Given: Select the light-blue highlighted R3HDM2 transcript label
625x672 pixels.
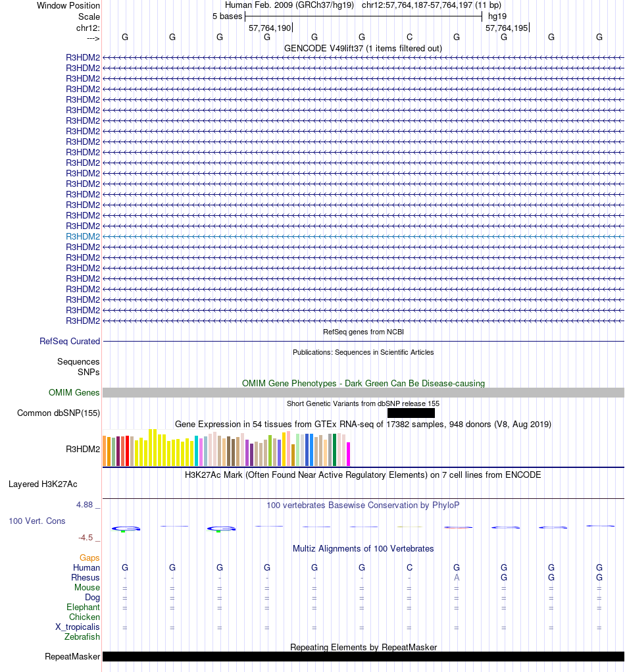Looking at the screenshot, I should point(83,236).
